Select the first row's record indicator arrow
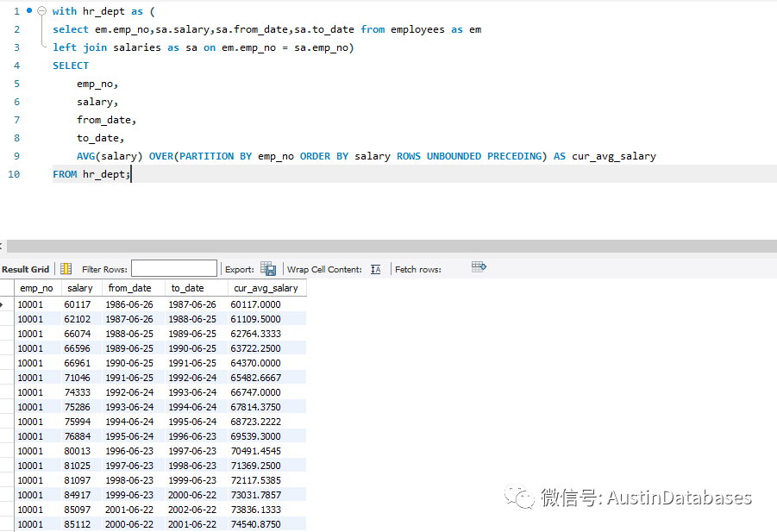777x532 pixels. pos(6,304)
